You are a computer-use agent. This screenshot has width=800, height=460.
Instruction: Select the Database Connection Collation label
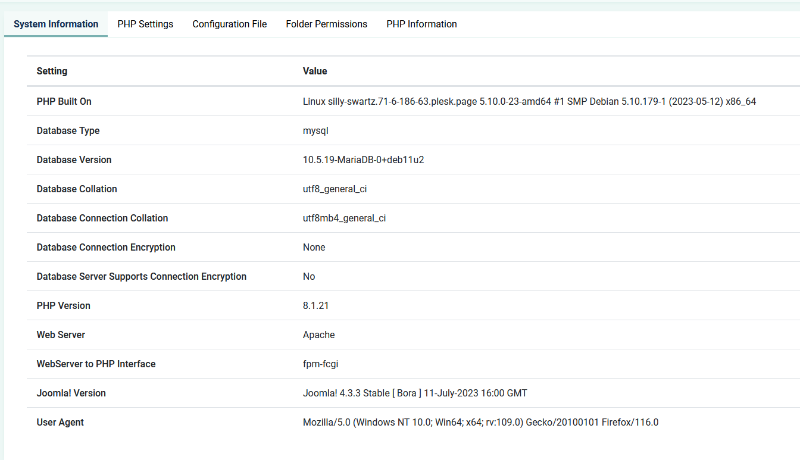point(102,218)
